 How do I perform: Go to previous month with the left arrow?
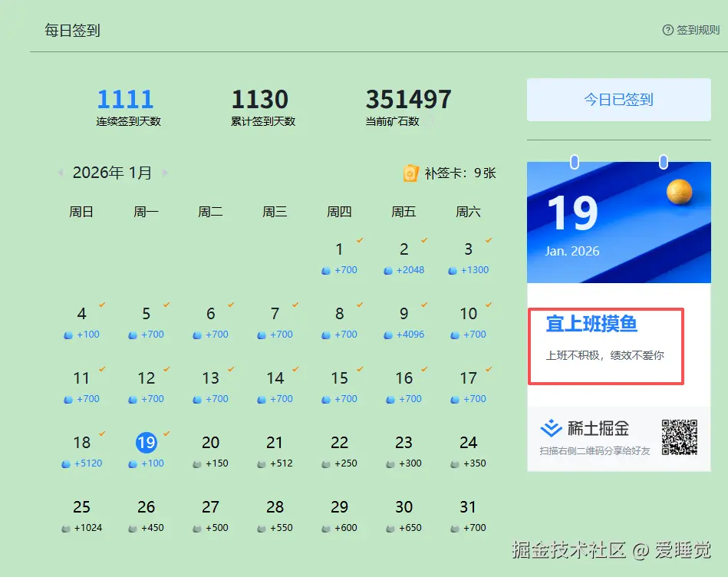coord(61,173)
